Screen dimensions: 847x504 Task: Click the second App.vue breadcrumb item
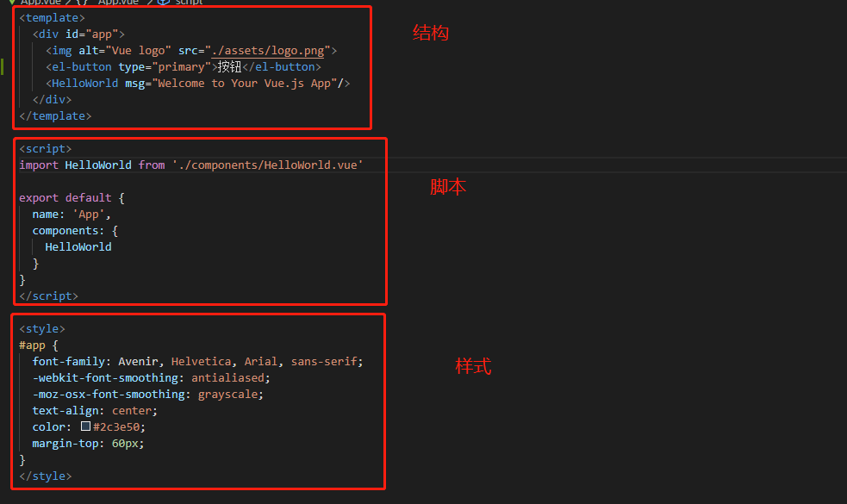[x=118, y=3]
